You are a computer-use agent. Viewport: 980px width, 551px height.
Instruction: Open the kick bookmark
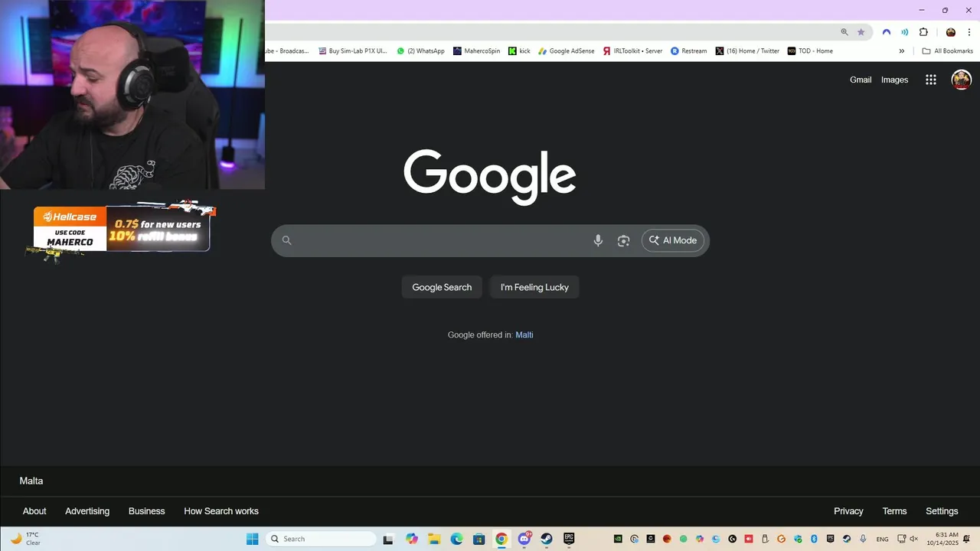coord(519,51)
